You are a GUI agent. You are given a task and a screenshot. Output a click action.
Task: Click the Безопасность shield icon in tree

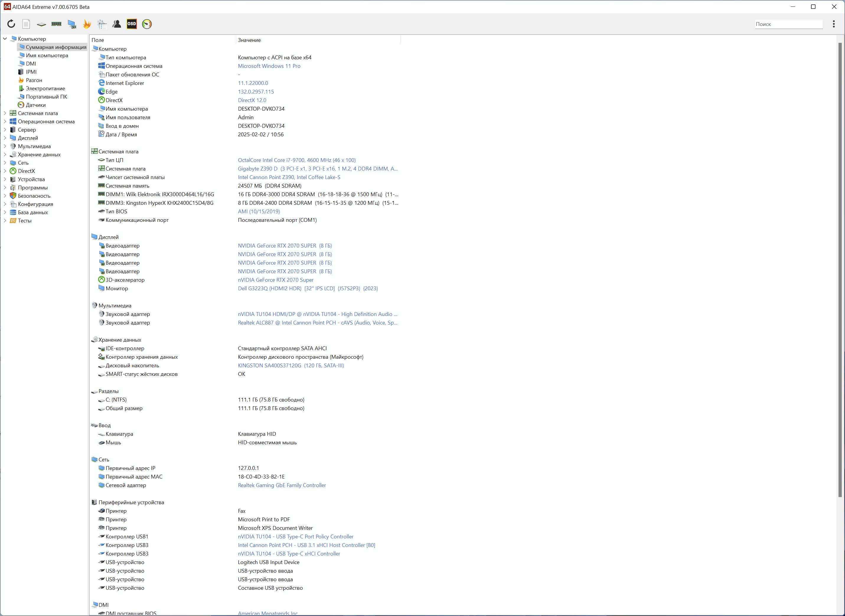(13, 196)
